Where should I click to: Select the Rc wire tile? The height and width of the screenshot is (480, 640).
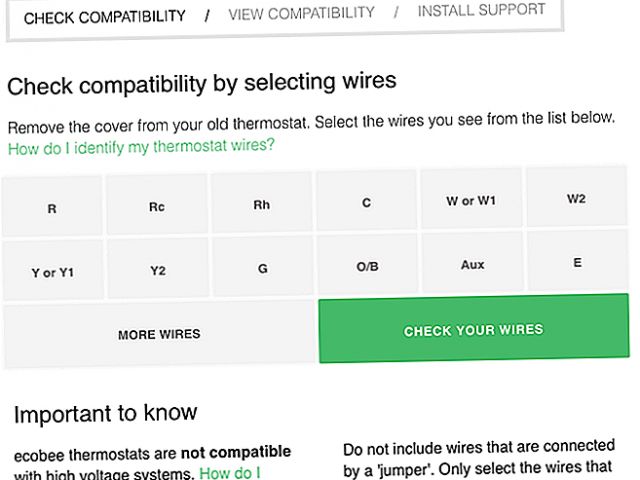click(x=157, y=207)
